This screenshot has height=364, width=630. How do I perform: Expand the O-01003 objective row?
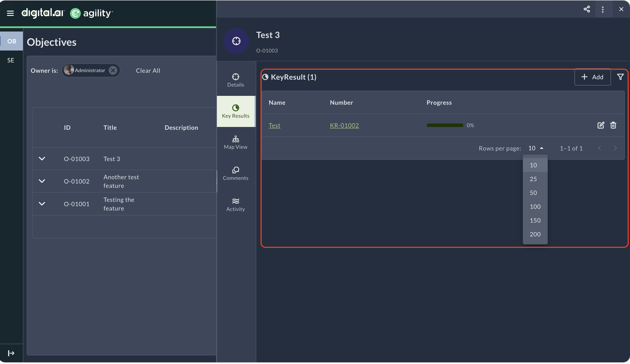[x=42, y=159]
